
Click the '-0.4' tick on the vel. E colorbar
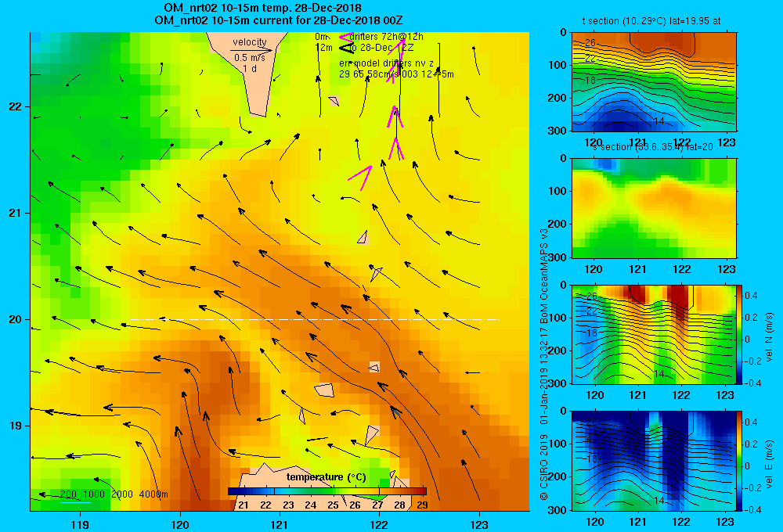[752, 509]
